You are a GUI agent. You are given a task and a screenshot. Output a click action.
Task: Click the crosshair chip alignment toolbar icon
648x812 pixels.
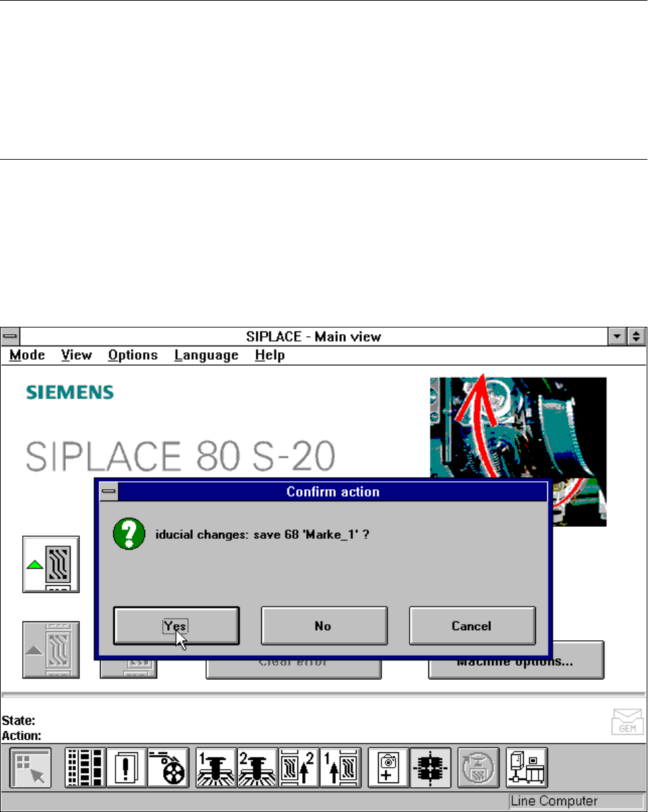(430, 768)
